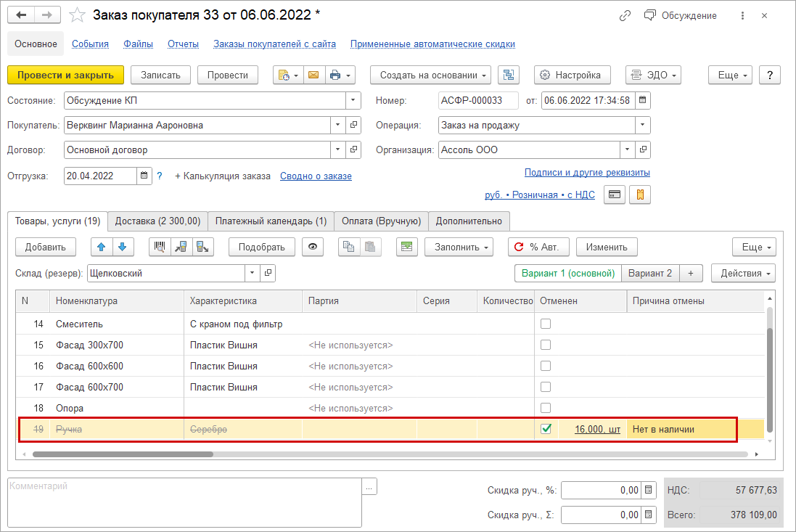Viewport: 796px width, 532px height.
Task: Toggle Отменен checkbox for Фасад 600x600 row
Action: click(546, 366)
